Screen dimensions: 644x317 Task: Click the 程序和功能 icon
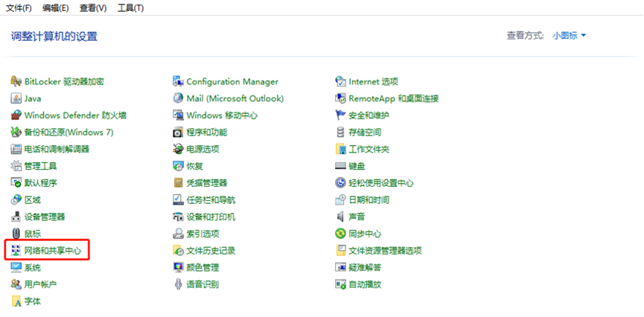178,132
